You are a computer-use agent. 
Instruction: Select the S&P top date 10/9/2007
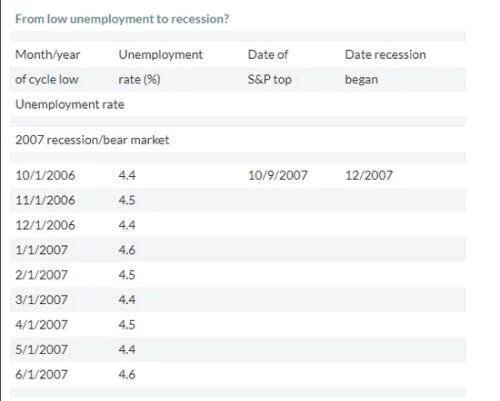(x=278, y=175)
